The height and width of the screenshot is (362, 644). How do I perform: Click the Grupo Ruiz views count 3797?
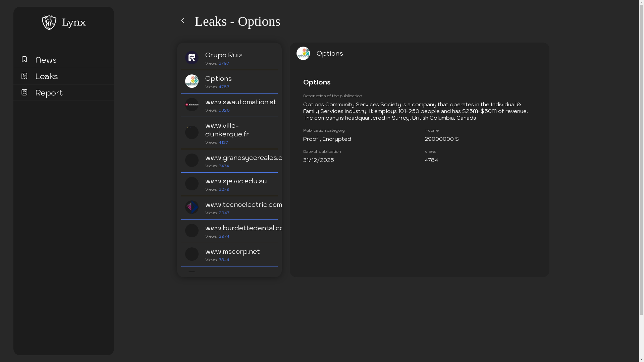pos(224,63)
